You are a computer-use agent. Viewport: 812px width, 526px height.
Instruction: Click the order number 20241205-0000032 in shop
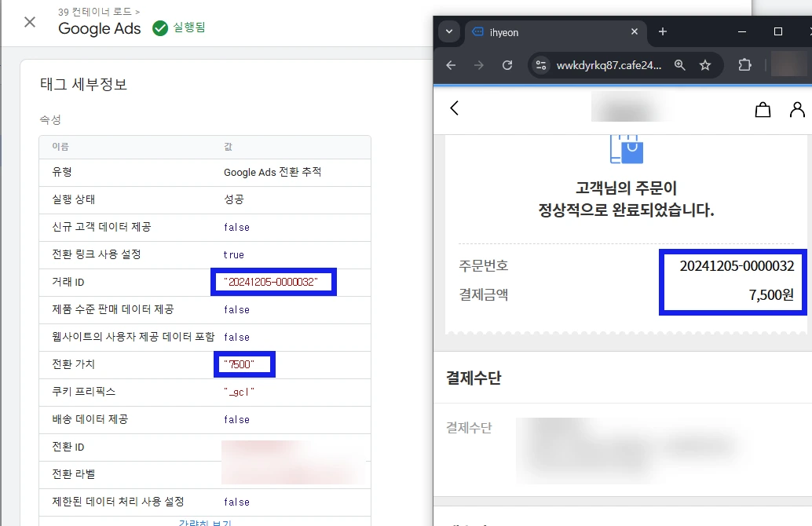pos(737,266)
